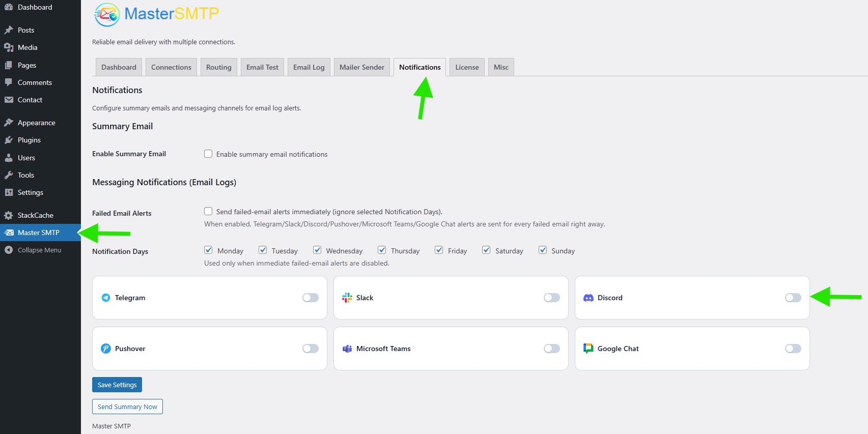
Task: Click the Google Chat icon
Action: 589,349
